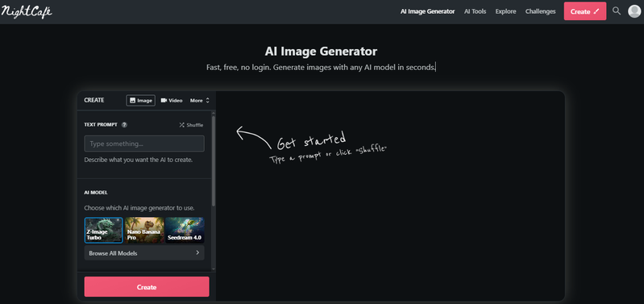Image resolution: width=644 pixels, height=304 pixels.
Task: Expand the More creation types dropdown
Action: pyautogui.click(x=200, y=100)
